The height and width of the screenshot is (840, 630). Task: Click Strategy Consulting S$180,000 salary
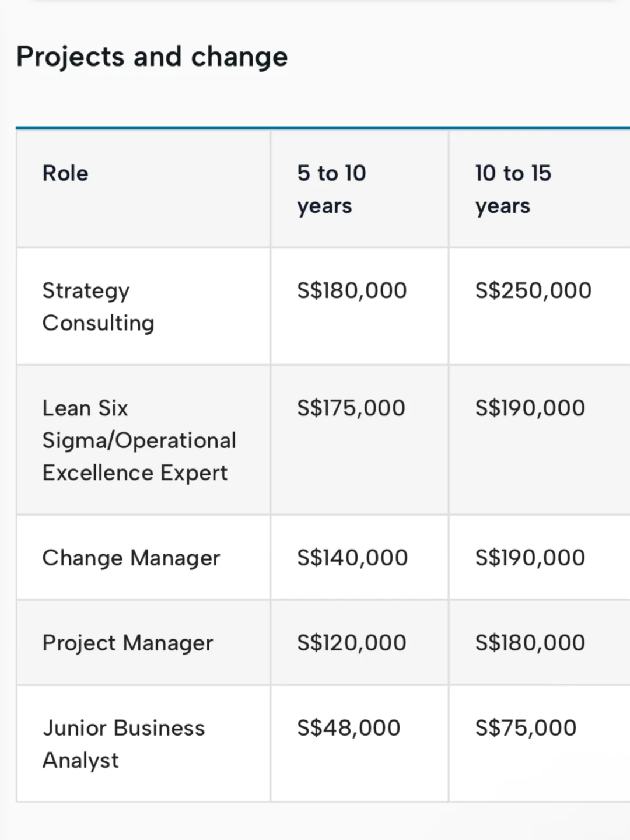[352, 290]
